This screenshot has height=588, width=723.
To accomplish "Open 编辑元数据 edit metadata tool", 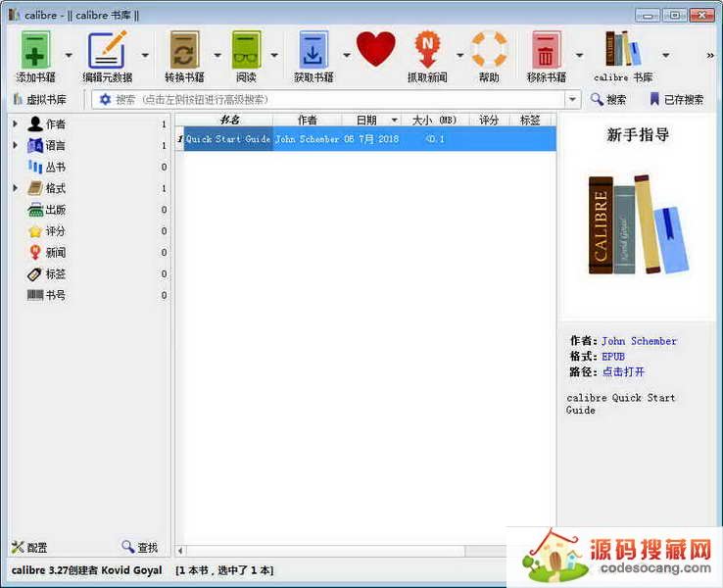I will 107,50.
